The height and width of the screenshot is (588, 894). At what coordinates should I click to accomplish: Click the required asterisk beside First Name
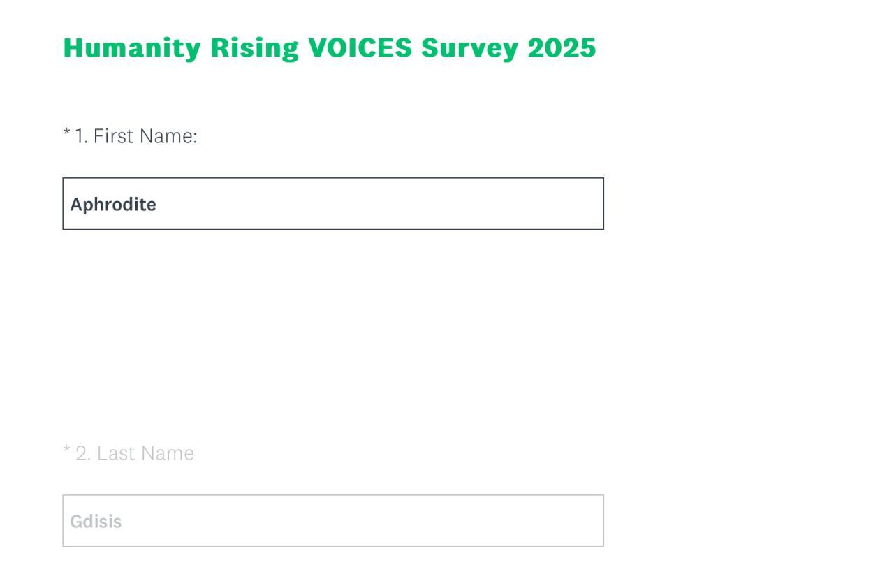point(66,133)
